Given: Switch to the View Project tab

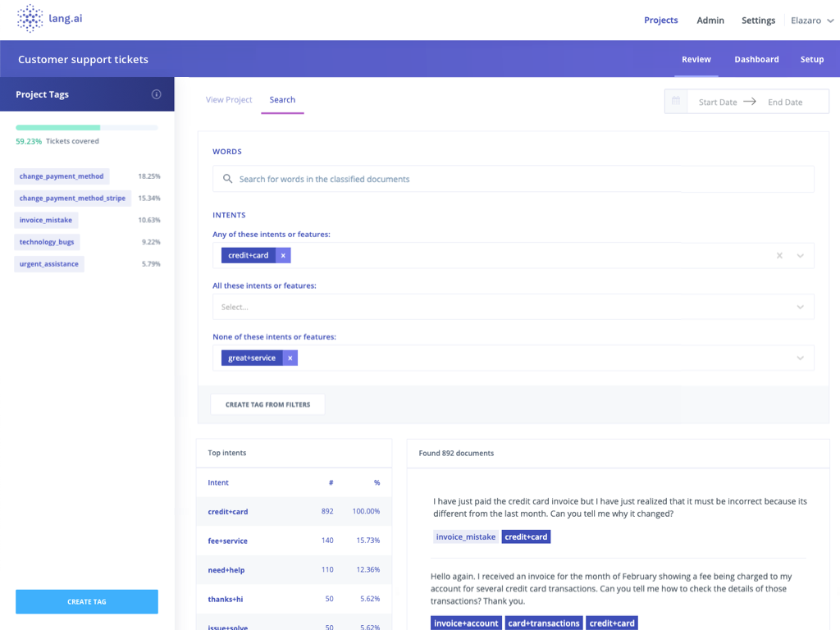Looking at the screenshot, I should 229,100.
